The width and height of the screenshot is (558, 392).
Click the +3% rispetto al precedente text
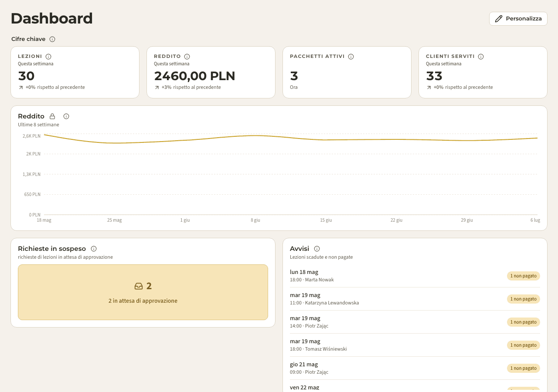coord(191,88)
